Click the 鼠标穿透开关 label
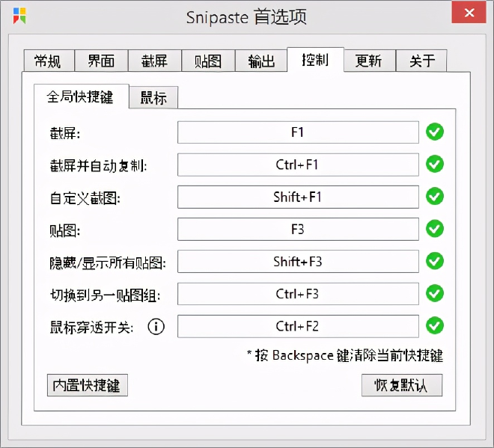This screenshot has height=448, width=494. (91, 327)
